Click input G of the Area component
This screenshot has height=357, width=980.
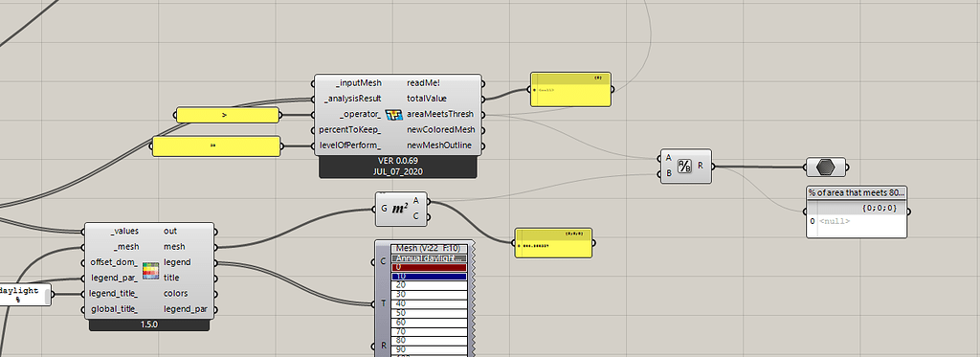384,209
